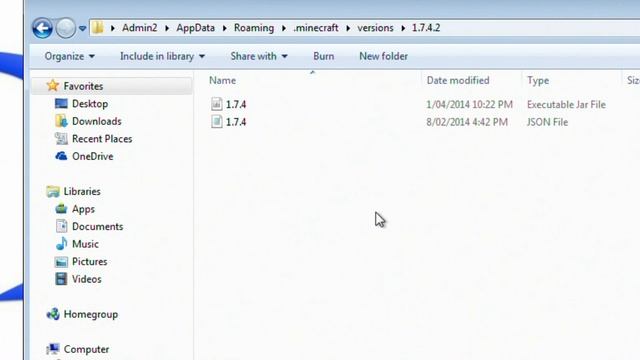640x360 pixels.
Task: Click the Computer icon
Action: (x=53, y=349)
